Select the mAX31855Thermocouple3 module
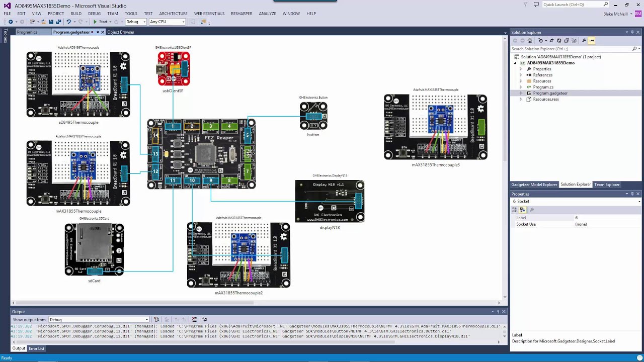644x362 pixels. (x=436, y=127)
